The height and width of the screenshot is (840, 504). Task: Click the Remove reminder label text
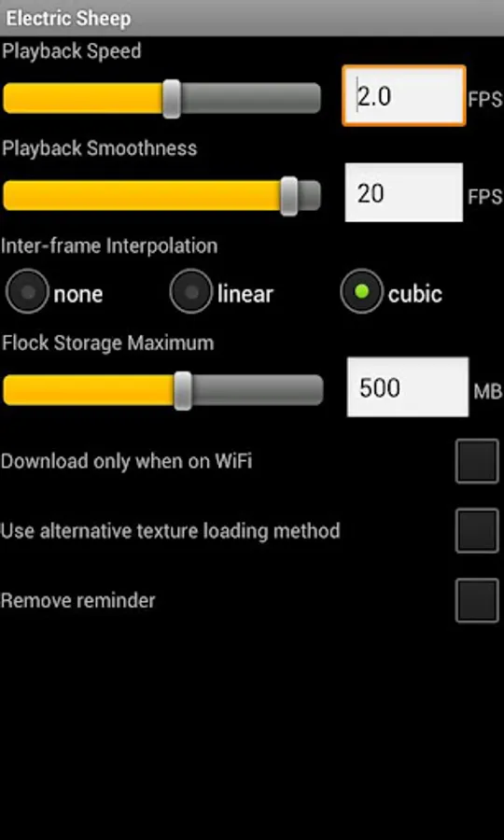pyautogui.click(x=78, y=600)
